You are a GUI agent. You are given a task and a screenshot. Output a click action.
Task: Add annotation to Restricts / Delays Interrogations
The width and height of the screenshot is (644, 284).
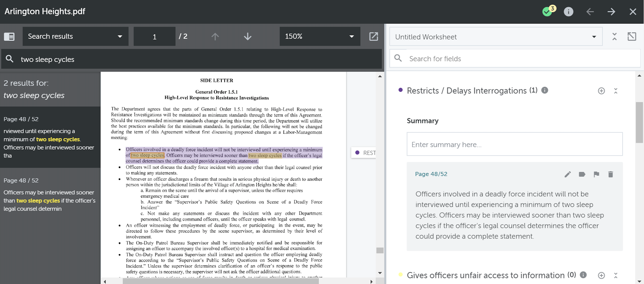(601, 91)
